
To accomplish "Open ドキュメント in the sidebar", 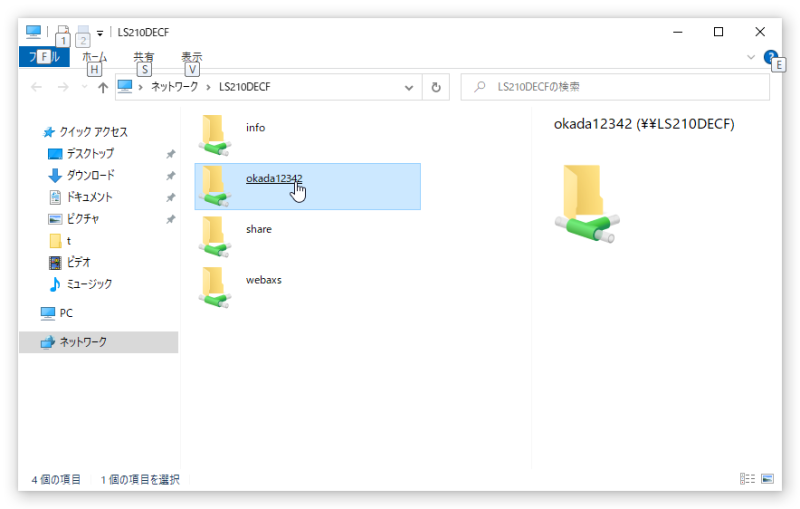I will 89,197.
